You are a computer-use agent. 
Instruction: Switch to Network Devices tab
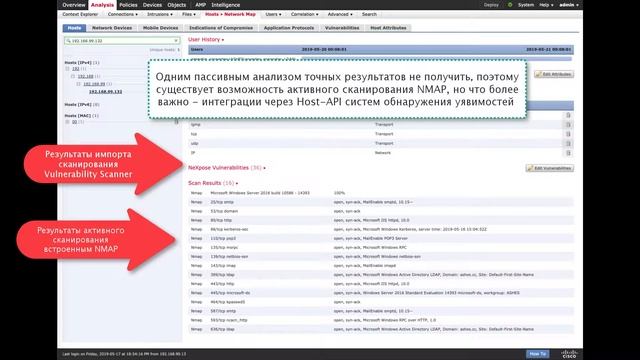point(112,28)
